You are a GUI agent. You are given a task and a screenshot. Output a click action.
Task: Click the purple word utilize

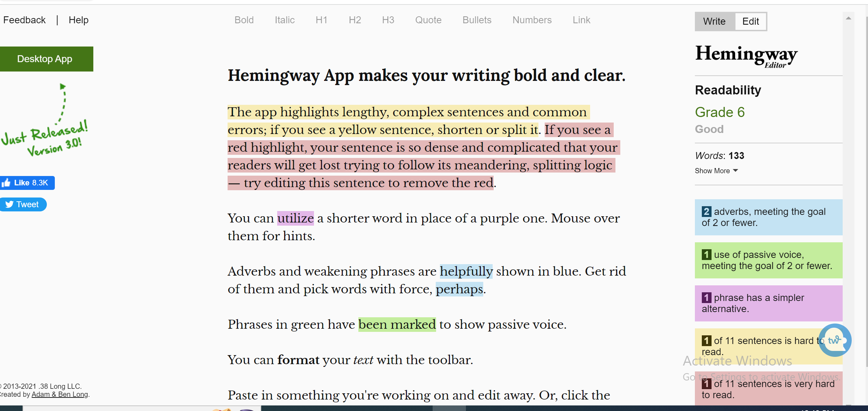[x=295, y=218]
